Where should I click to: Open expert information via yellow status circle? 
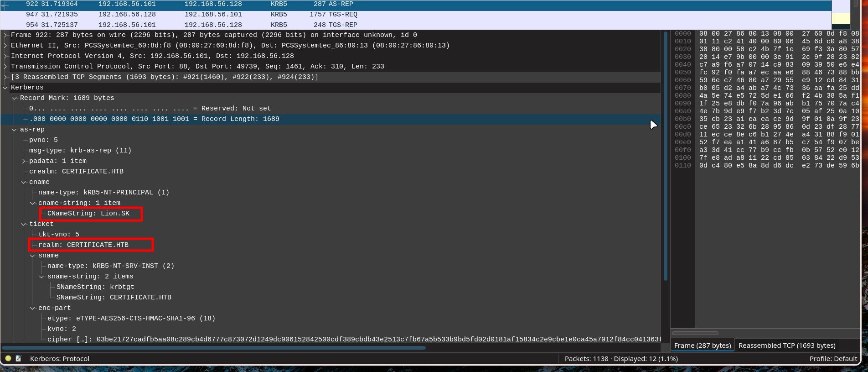pos(8,358)
